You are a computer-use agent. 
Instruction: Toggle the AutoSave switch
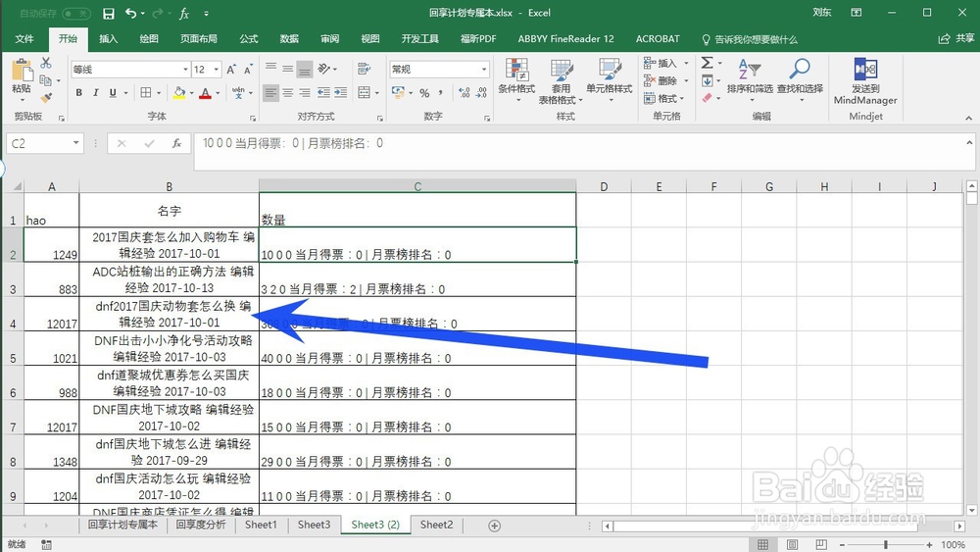76,13
